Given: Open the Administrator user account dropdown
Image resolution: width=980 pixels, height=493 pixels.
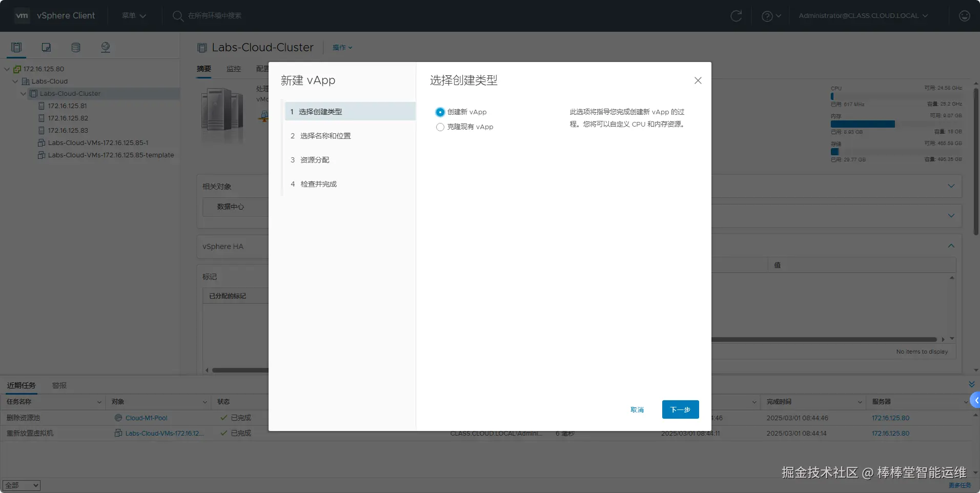Looking at the screenshot, I should pos(863,16).
